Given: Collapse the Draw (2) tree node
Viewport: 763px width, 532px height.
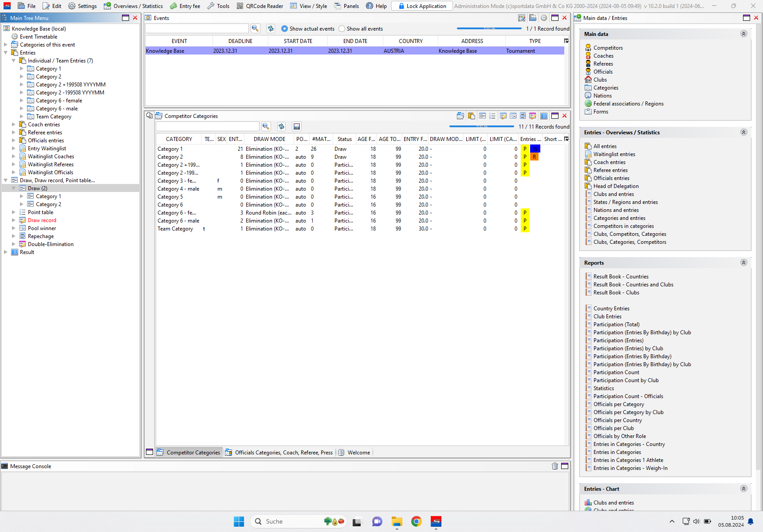Looking at the screenshot, I should (x=14, y=188).
